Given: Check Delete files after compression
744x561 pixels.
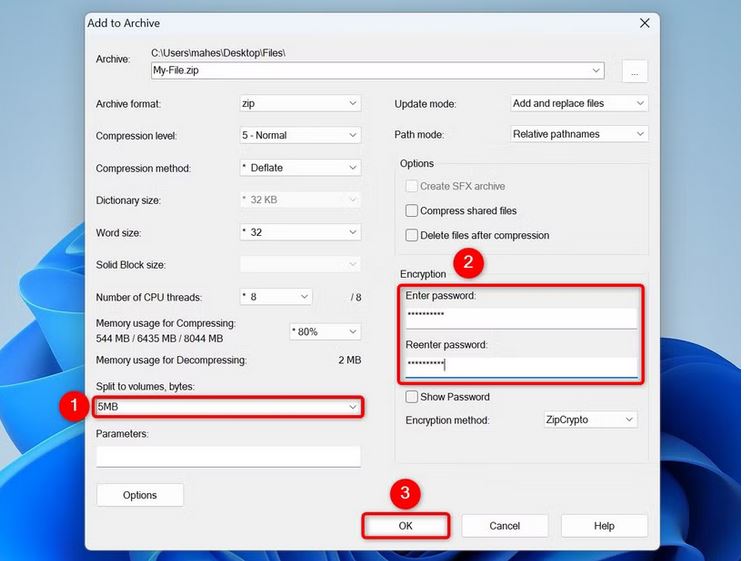Looking at the screenshot, I should pos(411,235).
